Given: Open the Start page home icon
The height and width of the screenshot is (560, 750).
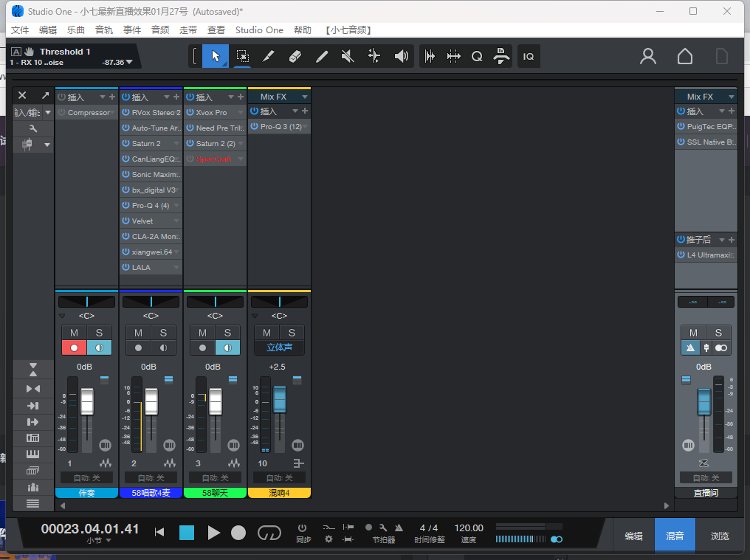Looking at the screenshot, I should point(685,56).
